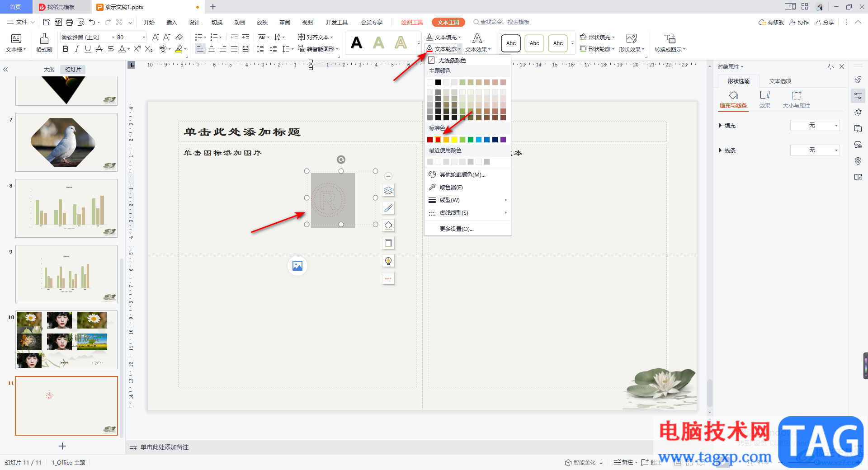Toggle center paragraph alignment
Screen dimensions: 868x470
coord(212,49)
